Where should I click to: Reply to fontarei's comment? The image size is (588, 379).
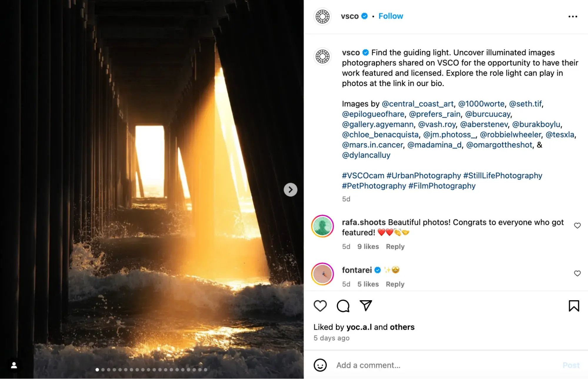395,284
